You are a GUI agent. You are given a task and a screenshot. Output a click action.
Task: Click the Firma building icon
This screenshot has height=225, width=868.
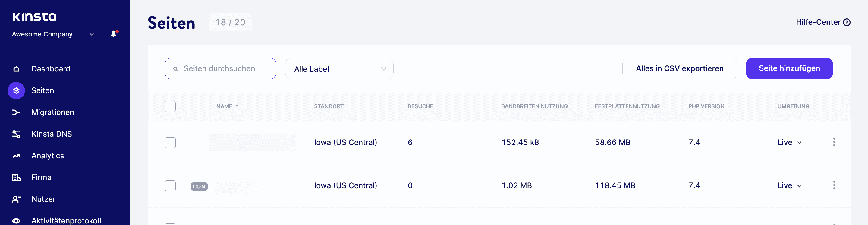click(x=16, y=177)
